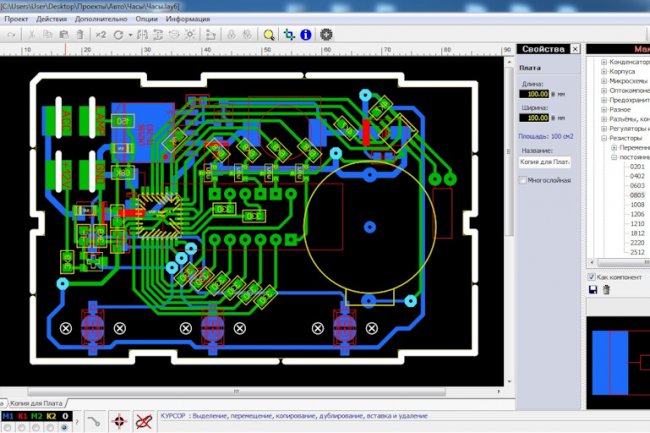650x433 pixels.
Task: Click the yellow magnifier zoom icon
Action: [269, 34]
